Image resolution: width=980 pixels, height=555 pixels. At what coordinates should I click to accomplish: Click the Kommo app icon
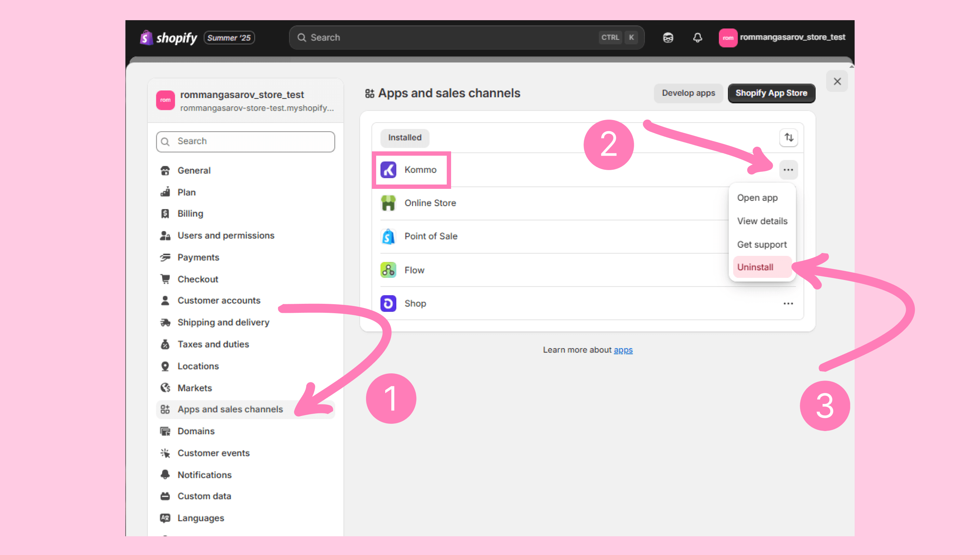click(x=388, y=170)
